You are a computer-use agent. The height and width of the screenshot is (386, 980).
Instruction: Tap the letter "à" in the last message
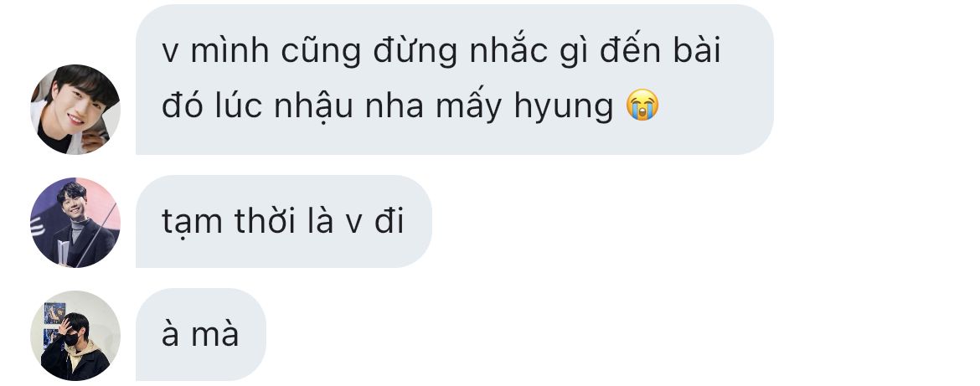tap(171, 334)
